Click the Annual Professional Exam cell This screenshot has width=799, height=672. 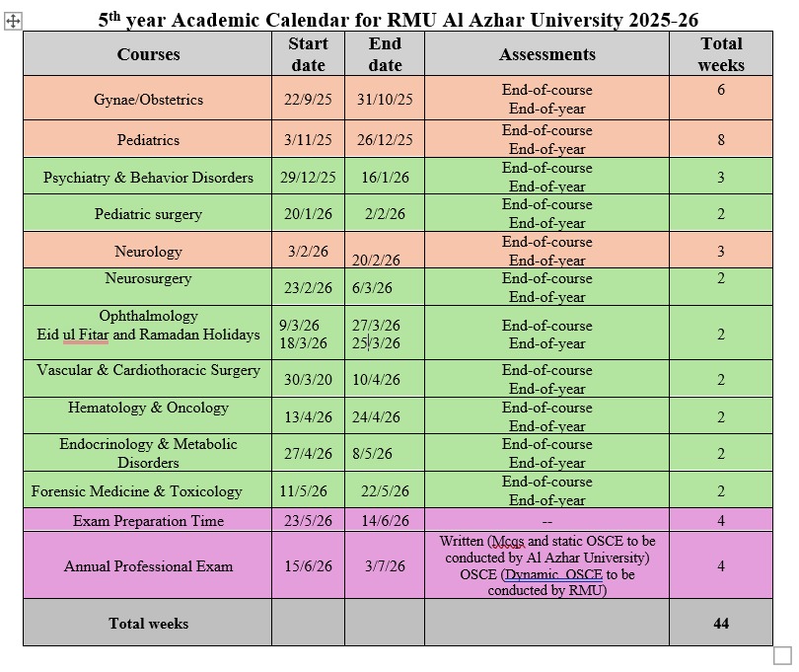tap(148, 566)
